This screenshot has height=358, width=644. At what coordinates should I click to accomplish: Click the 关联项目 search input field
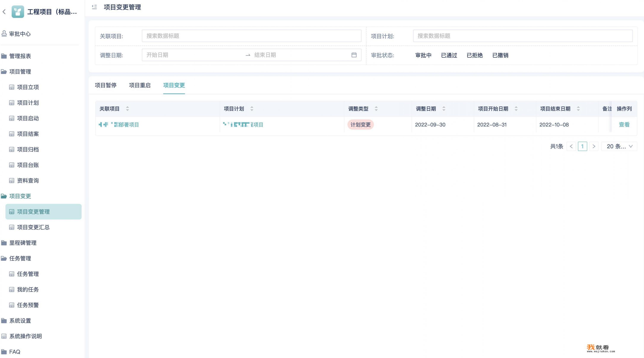pos(252,36)
